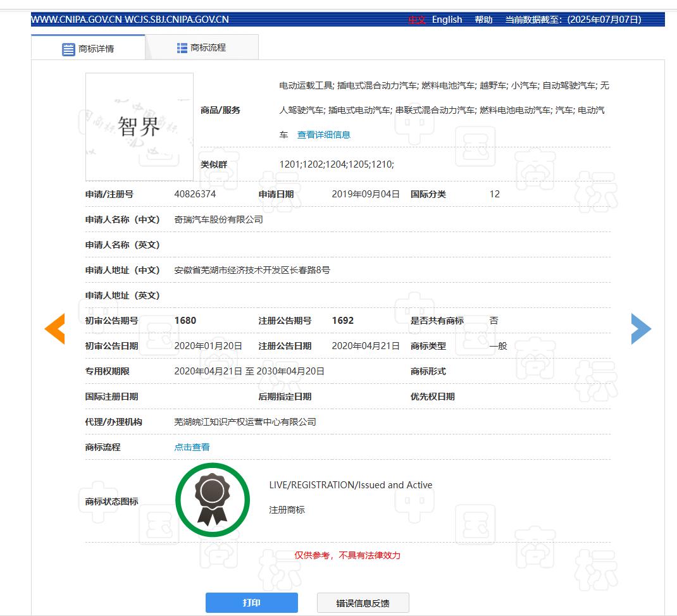This screenshot has width=677, height=616.
Task: Click the blue 打印 print button
Action: (252, 603)
